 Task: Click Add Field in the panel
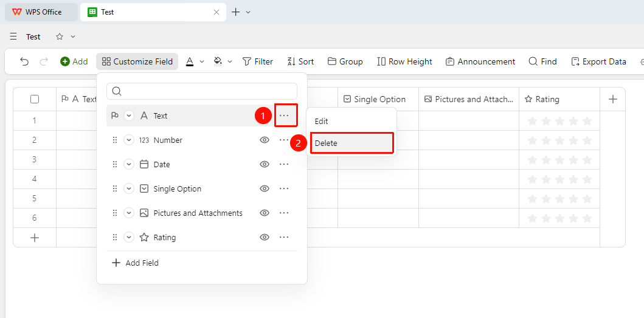point(135,263)
